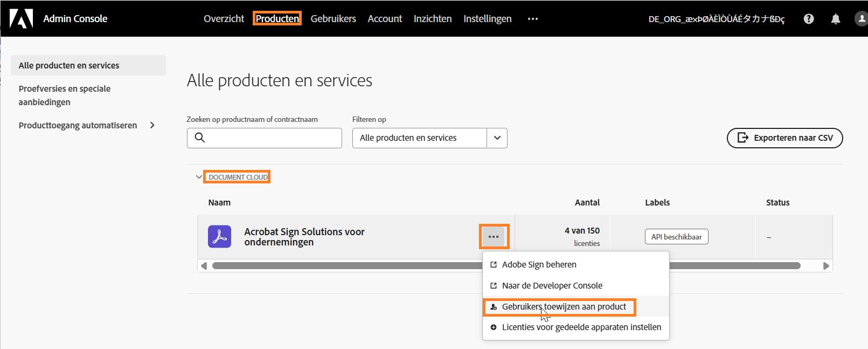The width and height of the screenshot is (868, 349).
Task: Open the user profile avatar icon
Action: click(861, 19)
